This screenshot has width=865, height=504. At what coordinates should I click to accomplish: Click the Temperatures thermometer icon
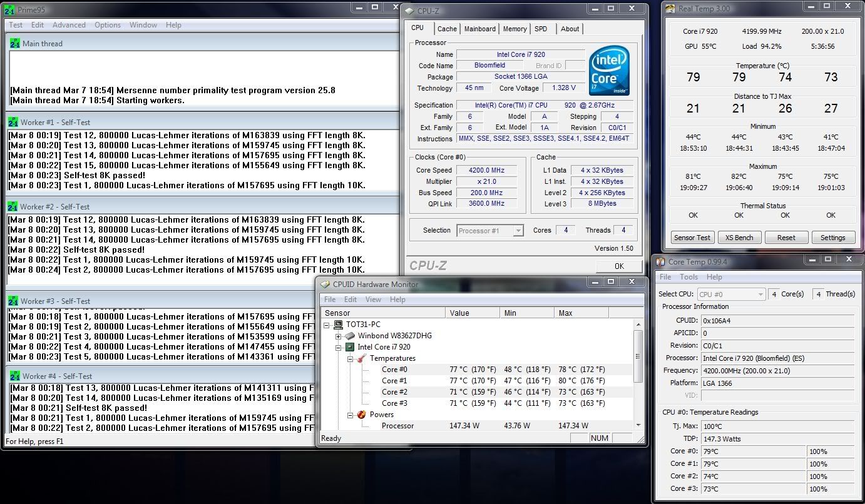(362, 358)
